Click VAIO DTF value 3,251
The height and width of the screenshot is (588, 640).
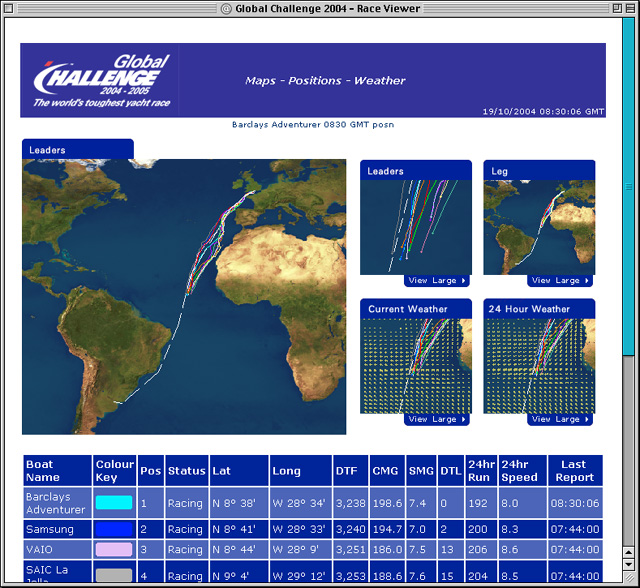coord(351,550)
